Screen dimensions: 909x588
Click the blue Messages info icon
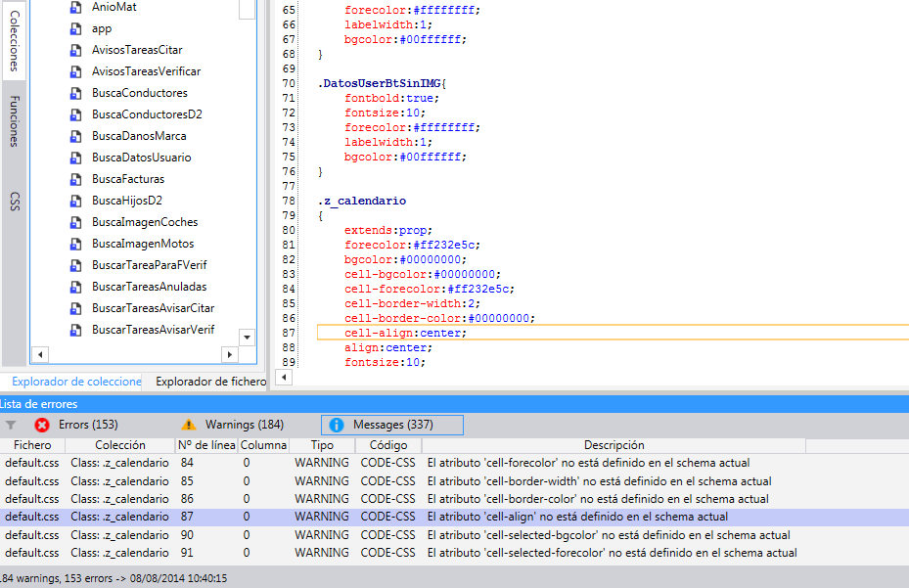tap(337, 425)
